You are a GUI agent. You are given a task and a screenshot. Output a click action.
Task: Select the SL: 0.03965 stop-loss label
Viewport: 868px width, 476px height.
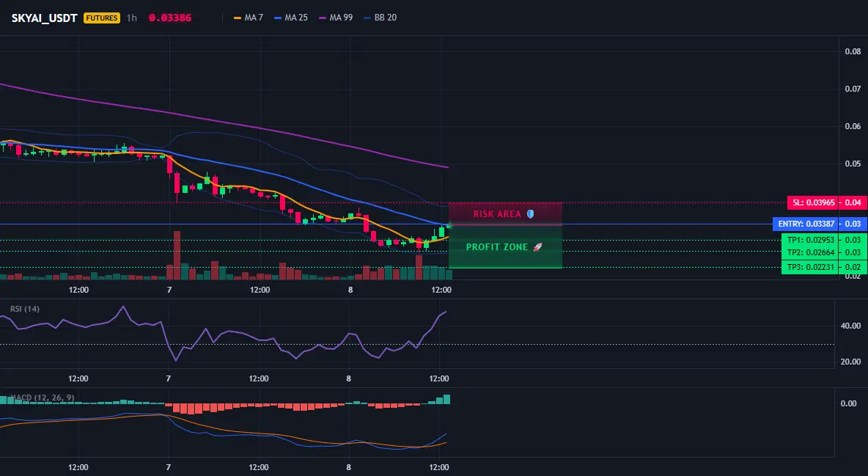pyautogui.click(x=812, y=202)
